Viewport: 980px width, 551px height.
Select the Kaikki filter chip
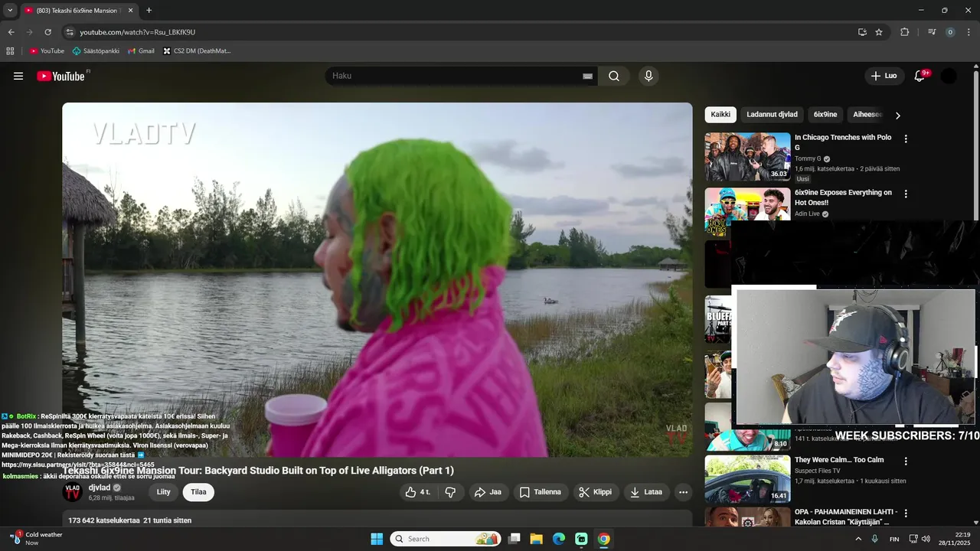click(720, 115)
